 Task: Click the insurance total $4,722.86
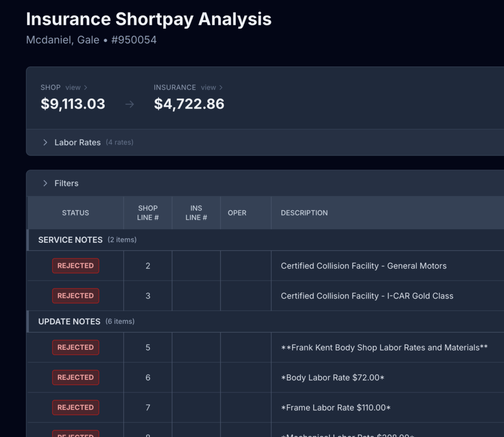coord(189,104)
